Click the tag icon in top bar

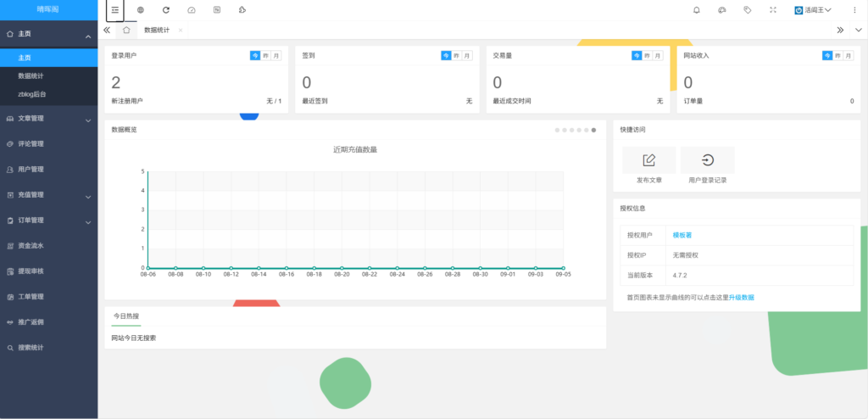pos(748,10)
